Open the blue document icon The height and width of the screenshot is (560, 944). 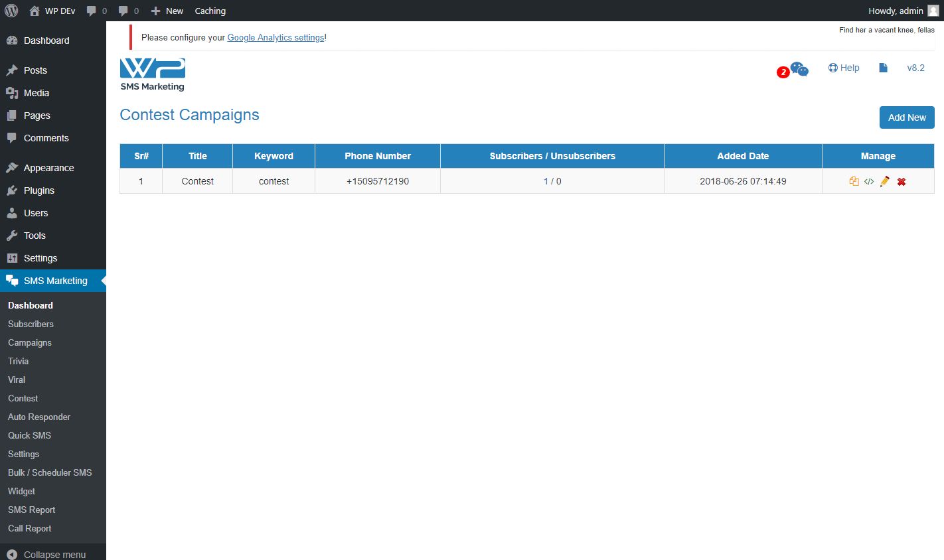[883, 68]
